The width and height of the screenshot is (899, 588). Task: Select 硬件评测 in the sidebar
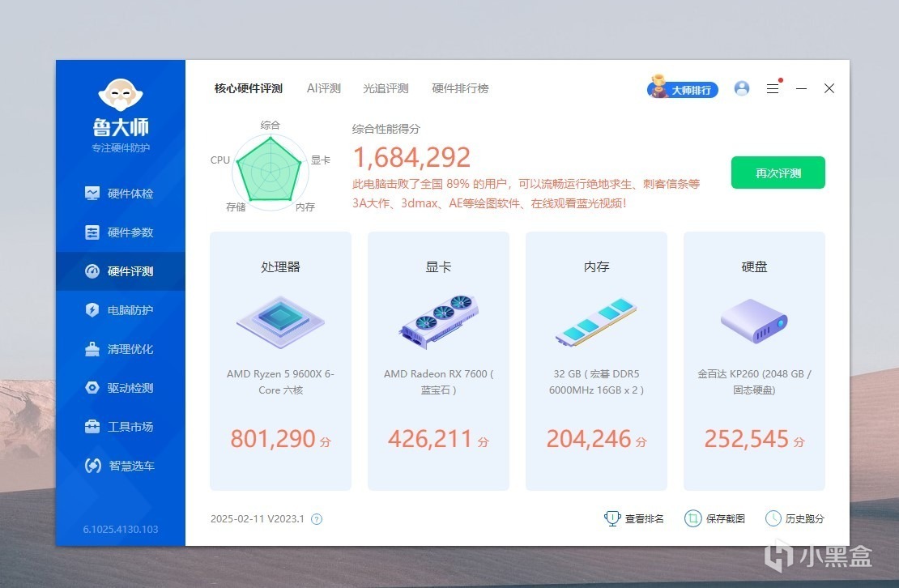click(x=120, y=271)
